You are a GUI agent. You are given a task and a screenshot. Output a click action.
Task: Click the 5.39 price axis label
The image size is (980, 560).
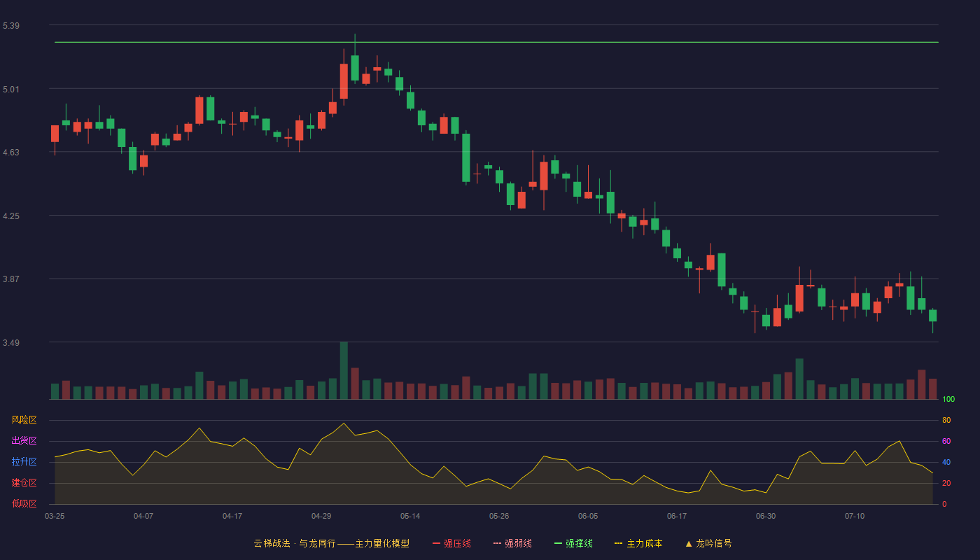point(11,26)
